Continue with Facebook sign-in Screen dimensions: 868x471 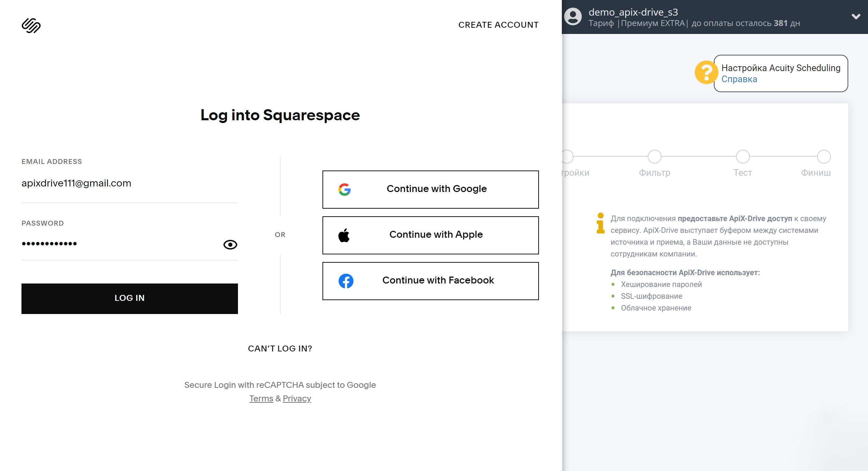[x=431, y=281]
